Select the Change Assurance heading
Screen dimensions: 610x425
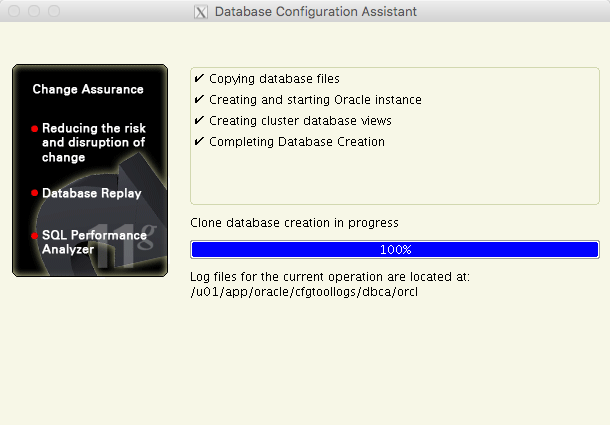pyautogui.click(x=88, y=89)
